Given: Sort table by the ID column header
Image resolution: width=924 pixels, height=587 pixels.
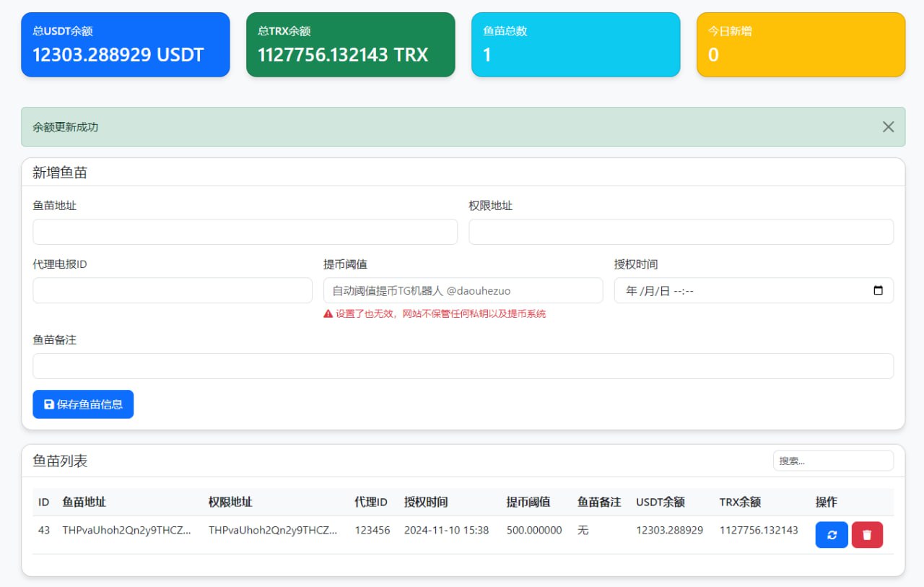Looking at the screenshot, I should (x=44, y=502).
